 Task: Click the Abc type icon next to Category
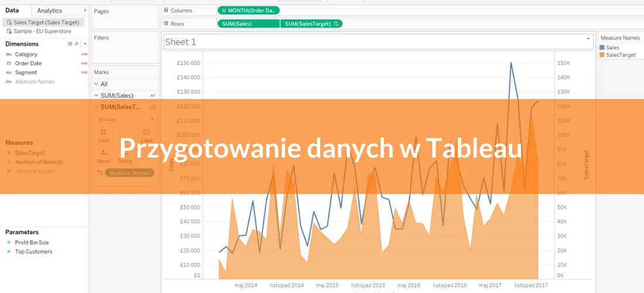(x=9, y=54)
